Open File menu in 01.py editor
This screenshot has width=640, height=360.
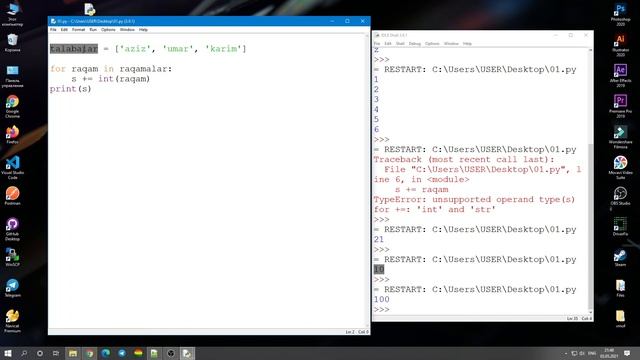coord(53,30)
